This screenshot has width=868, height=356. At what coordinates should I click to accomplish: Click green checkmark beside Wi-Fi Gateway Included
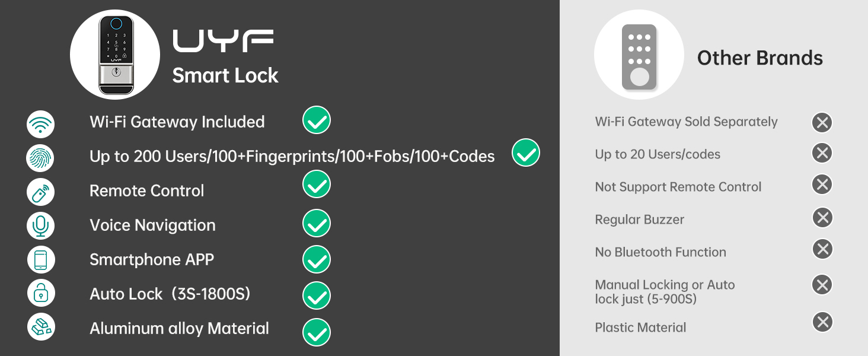(x=317, y=120)
